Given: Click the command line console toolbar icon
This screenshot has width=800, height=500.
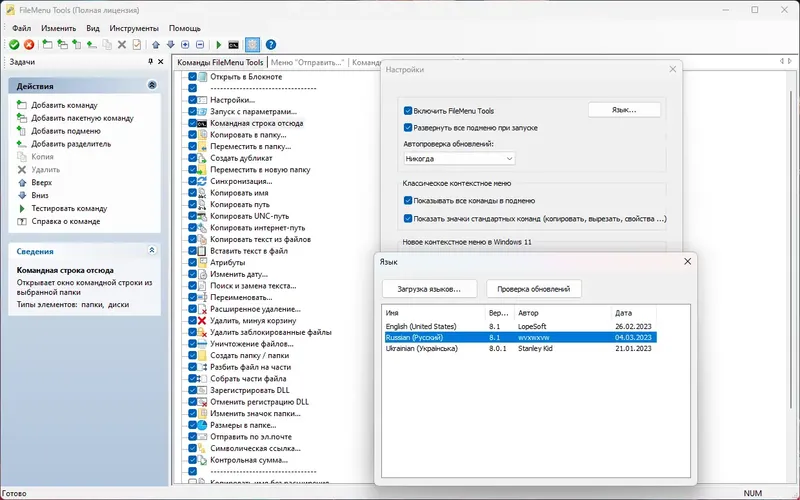Looking at the screenshot, I should point(234,45).
